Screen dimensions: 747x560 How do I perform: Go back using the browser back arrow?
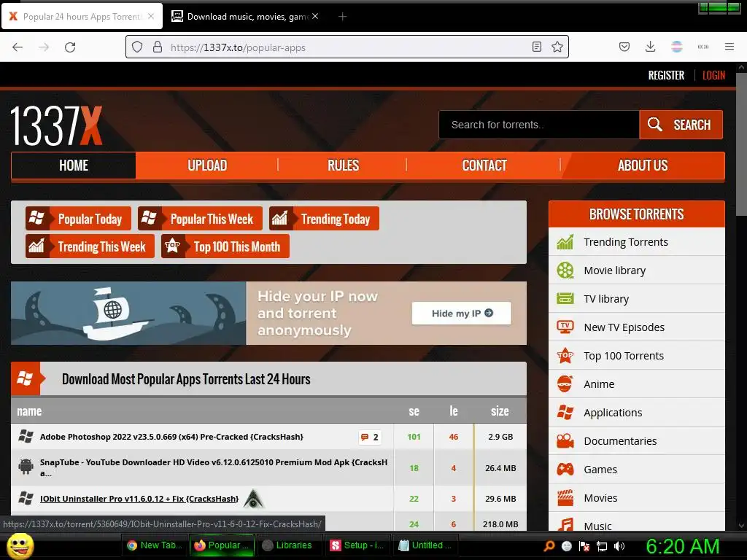[x=18, y=47]
